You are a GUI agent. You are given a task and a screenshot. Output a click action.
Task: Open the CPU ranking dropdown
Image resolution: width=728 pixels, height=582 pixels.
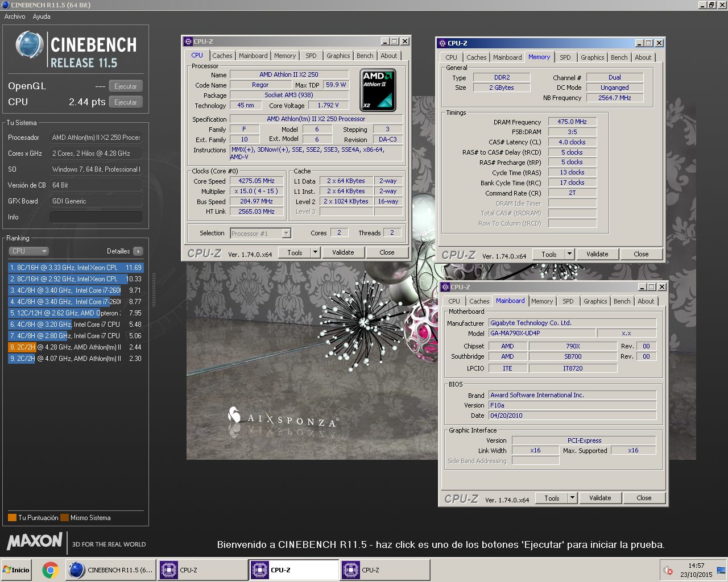(x=29, y=251)
